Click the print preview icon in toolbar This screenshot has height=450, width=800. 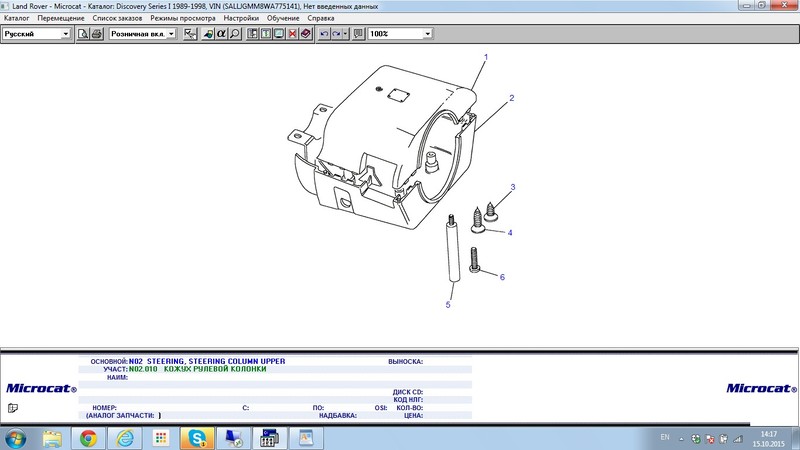coord(84,34)
